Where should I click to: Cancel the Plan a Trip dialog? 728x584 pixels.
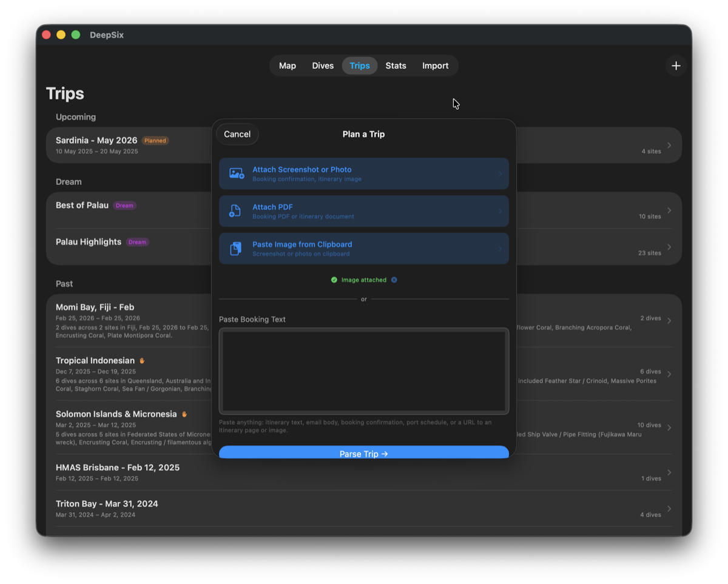pos(237,134)
